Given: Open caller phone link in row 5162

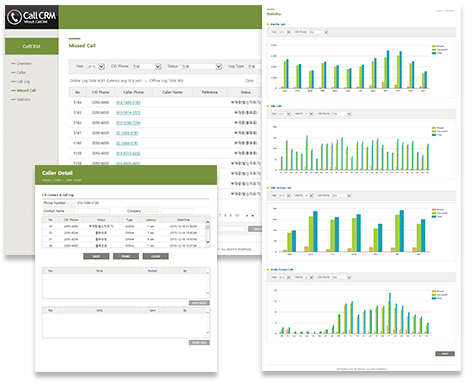Looking at the screenshot, I should coord(128,123).
